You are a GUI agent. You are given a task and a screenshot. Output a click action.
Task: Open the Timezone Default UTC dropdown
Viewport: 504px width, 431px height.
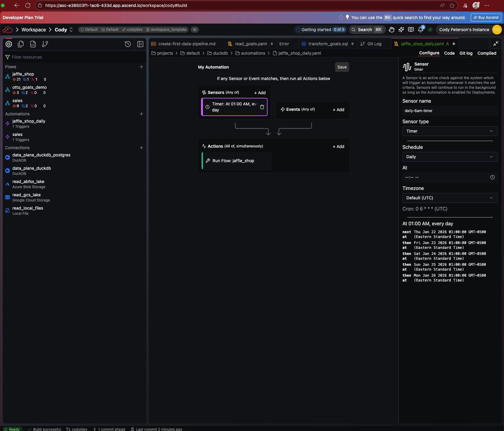(449, 198)
